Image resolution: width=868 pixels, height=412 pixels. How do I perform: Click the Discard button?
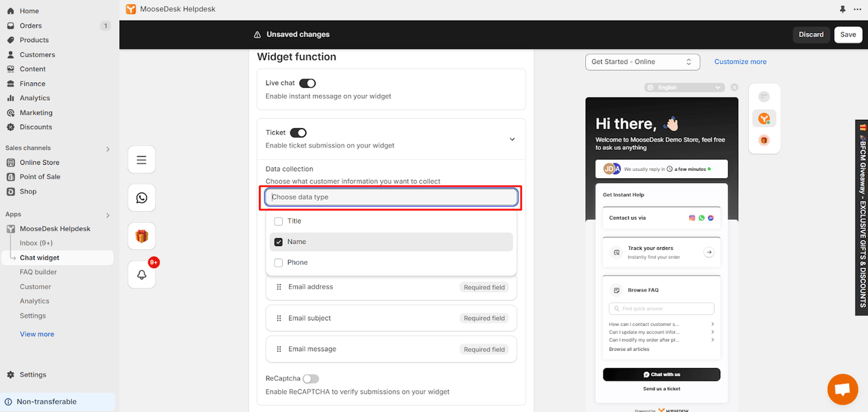click(x=811, y=35)
